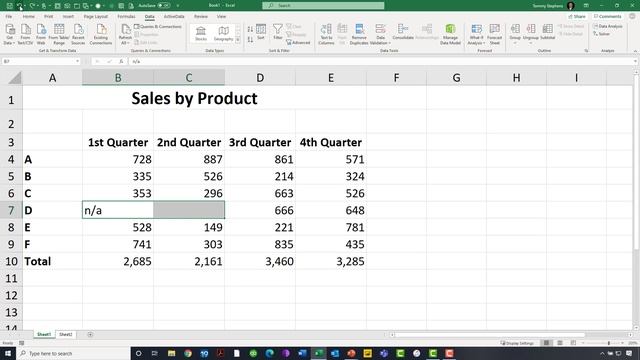Viewport: 640px width, 360px height.
Task: Click Sort A to Z icon
Action: (x=250, y=29)
